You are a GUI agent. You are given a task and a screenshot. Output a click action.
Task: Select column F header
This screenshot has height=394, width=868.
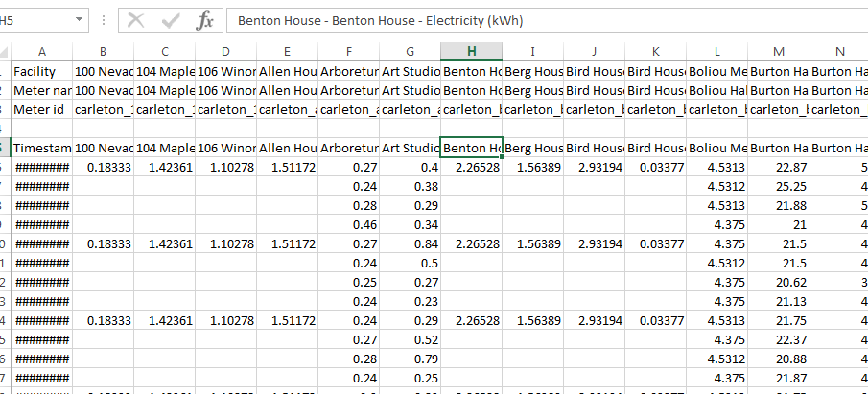(348, 51)
